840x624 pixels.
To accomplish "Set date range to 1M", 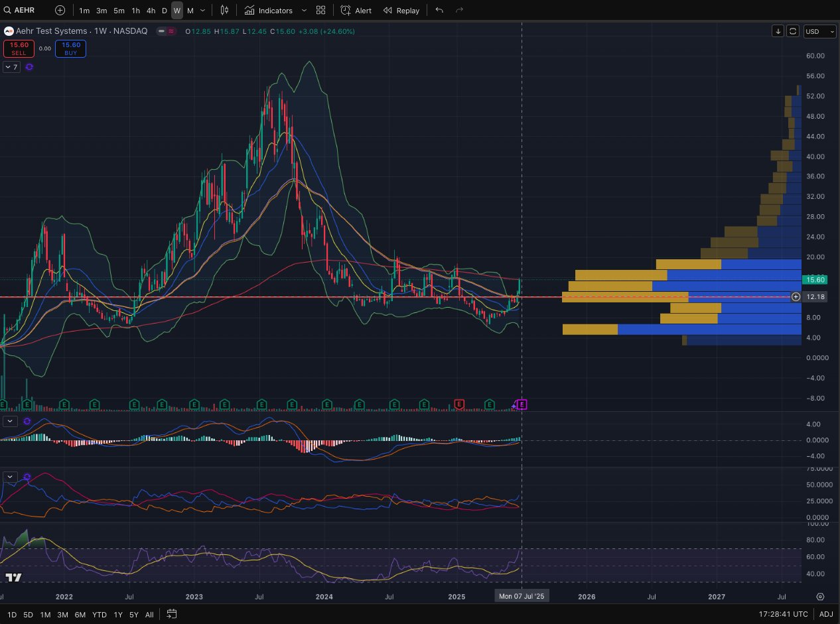I will coord(45,615).
